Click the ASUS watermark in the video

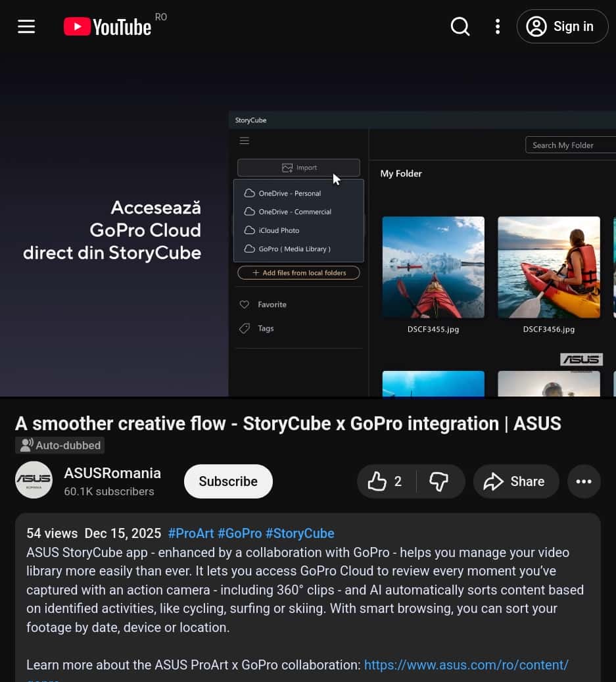click(x=581, y=359)
